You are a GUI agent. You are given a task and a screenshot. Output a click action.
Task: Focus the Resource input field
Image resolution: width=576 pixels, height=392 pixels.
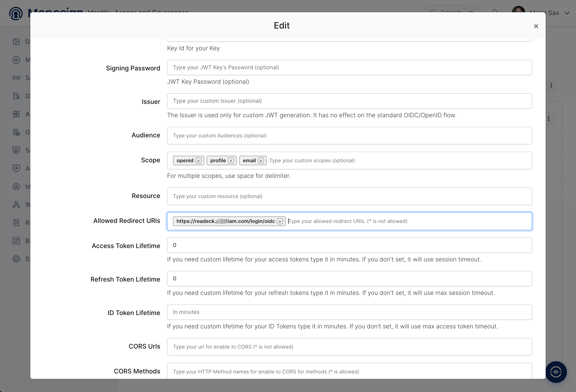click(349, 196)
